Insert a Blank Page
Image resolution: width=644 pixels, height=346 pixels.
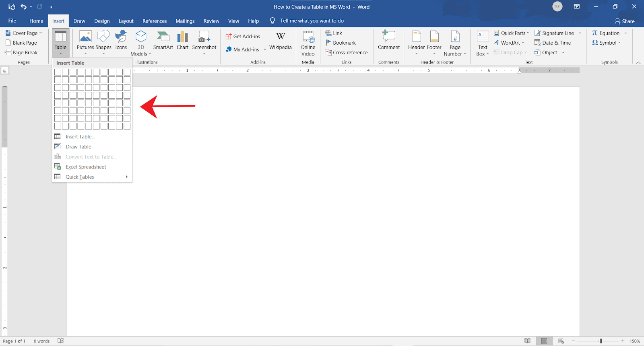tap(21, 43)
